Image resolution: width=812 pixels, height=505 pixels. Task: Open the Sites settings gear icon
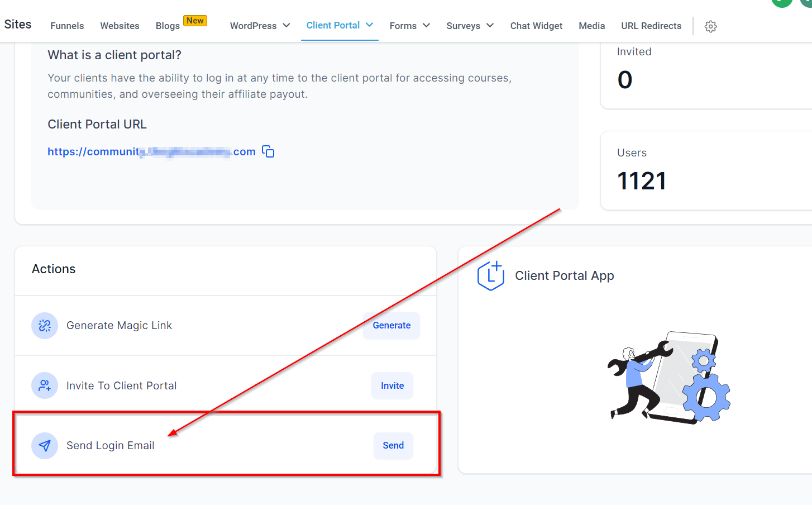pyautogui.click(x=710, y=26)
